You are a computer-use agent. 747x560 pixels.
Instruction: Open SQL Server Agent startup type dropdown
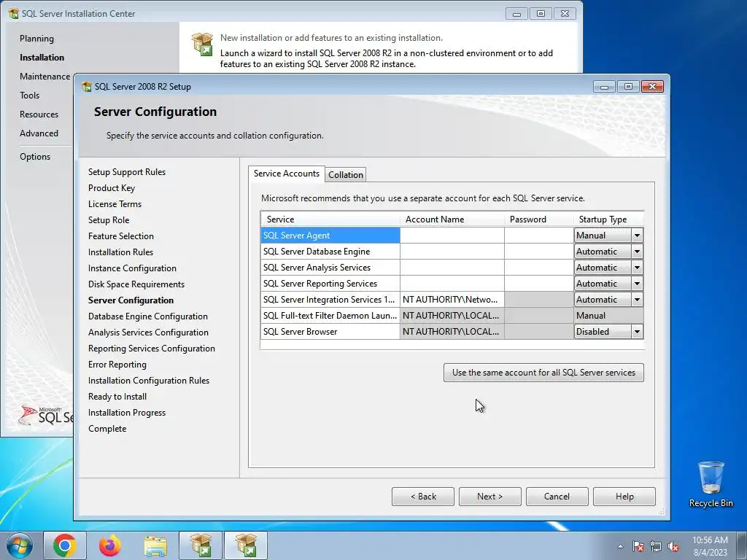(637, 236)
